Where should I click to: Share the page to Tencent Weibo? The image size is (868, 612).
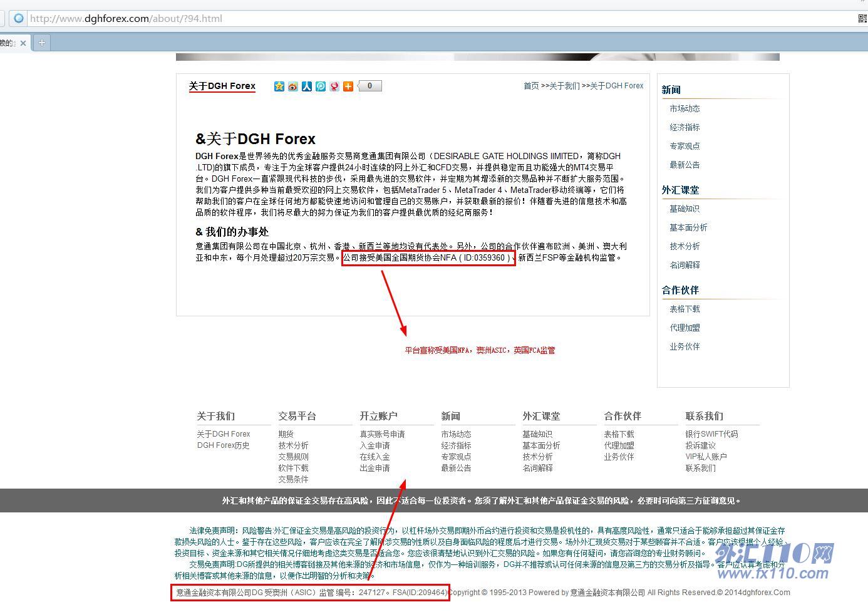(321, 86)
